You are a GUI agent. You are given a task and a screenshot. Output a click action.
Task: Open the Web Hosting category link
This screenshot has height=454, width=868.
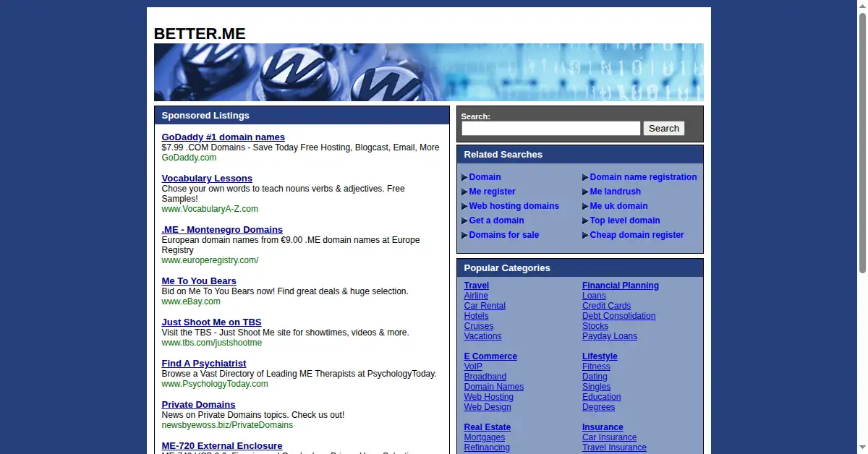click(488, 397)
